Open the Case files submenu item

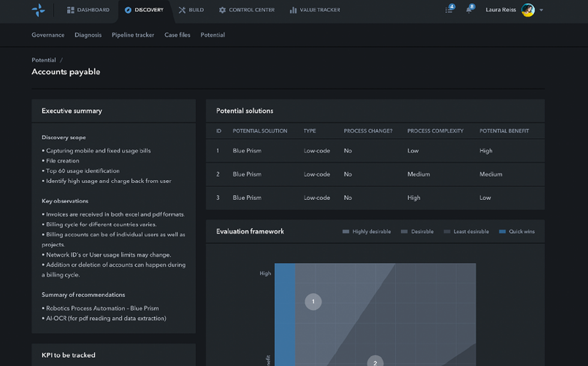pyautogui.click(x=178, y=35)
